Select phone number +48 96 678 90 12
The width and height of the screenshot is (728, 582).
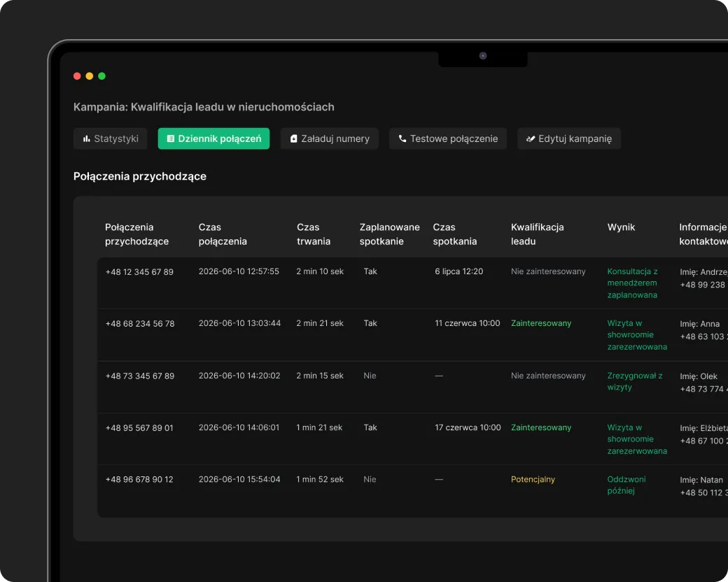pyautogui.click(x=139, y=479)
